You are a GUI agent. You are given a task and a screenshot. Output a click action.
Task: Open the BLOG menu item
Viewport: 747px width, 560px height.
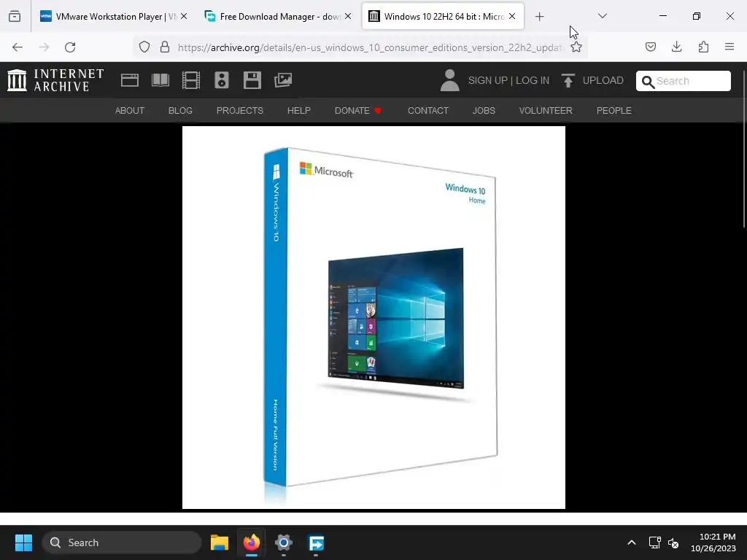click(x=180, y=111)
